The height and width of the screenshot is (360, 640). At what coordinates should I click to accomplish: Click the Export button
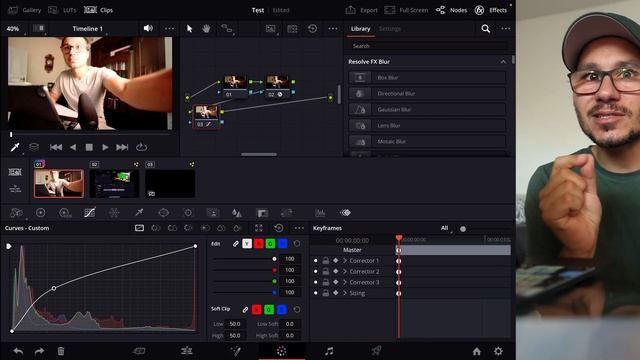[361, 10]
